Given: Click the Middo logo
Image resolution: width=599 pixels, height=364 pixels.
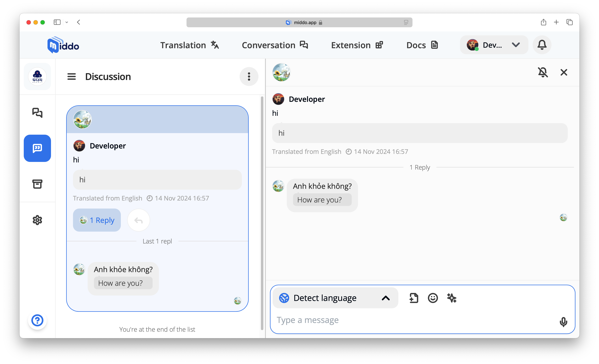Looking at the screenshot, I should click(63, 45).
